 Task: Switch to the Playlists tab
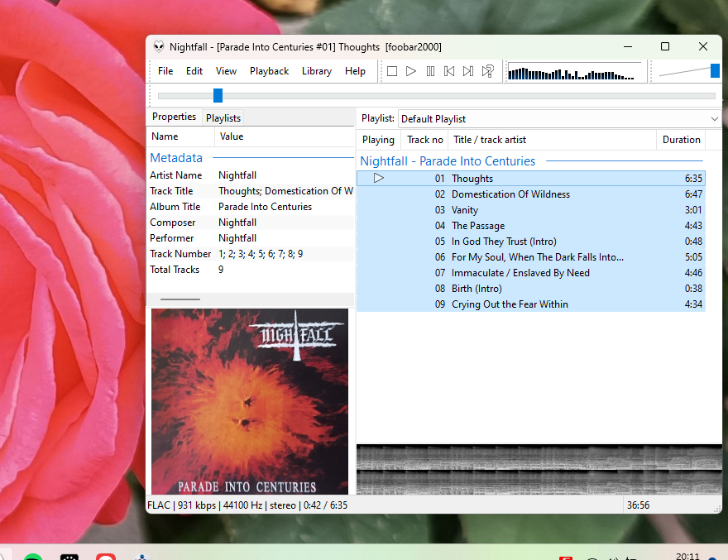click(x=223, y=118)
